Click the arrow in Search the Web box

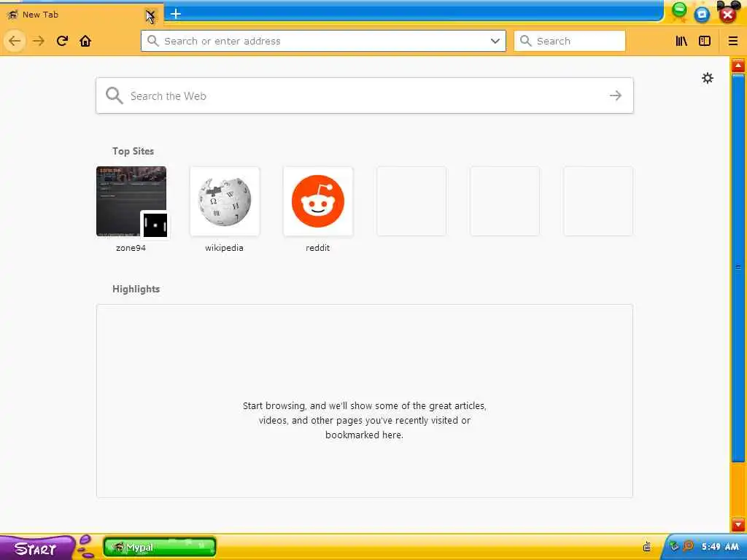616,96
